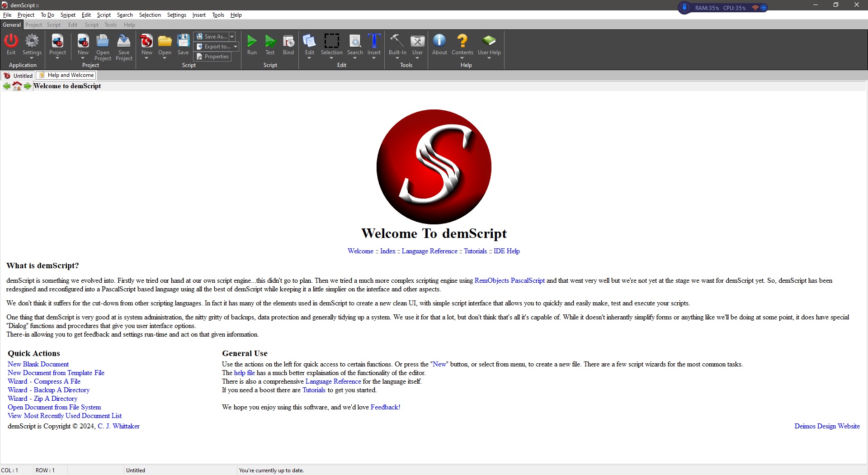
Task: Click the Feedback! link
Action: tap(385, 407)
